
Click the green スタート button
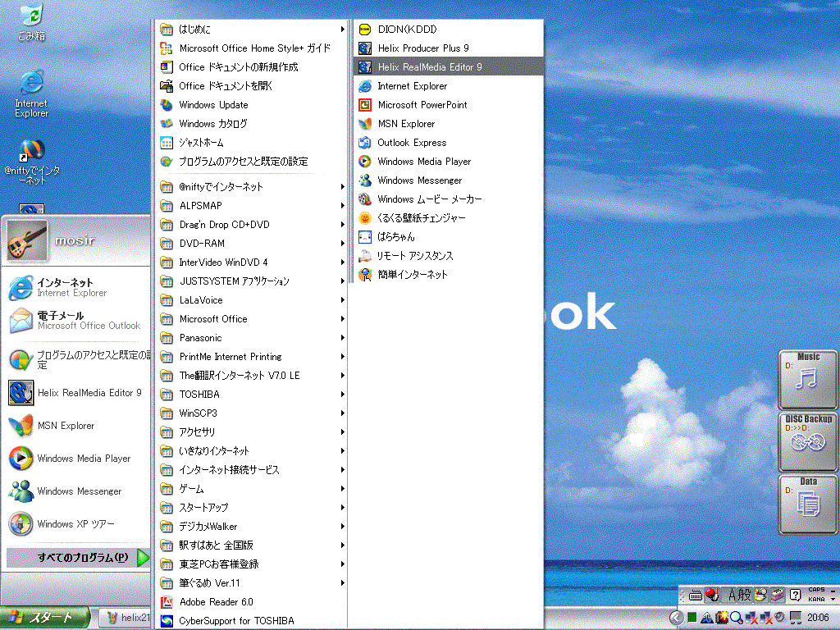44,618
